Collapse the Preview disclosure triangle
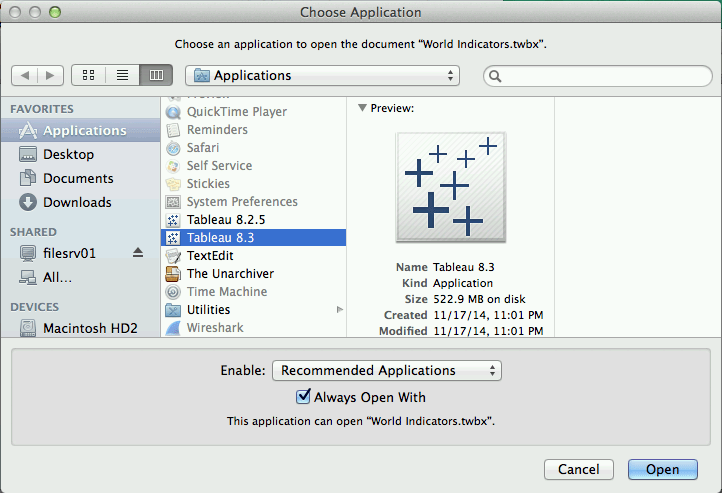Screen dimensions: 722x493 point(362,108)
